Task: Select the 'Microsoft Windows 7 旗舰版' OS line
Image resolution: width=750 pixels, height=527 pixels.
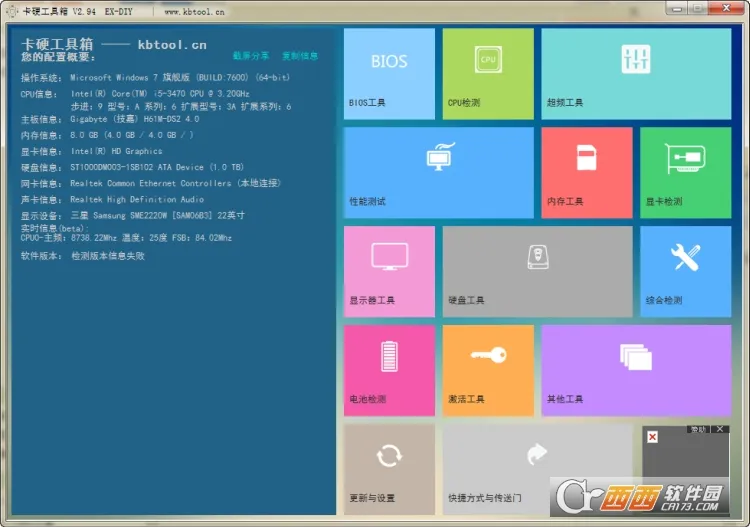Action: pyautogui.click(x=180, y=77)
